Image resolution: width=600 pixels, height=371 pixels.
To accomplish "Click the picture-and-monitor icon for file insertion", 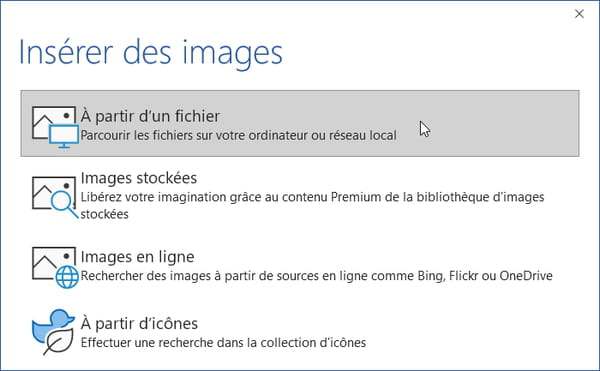I will 55,127.
